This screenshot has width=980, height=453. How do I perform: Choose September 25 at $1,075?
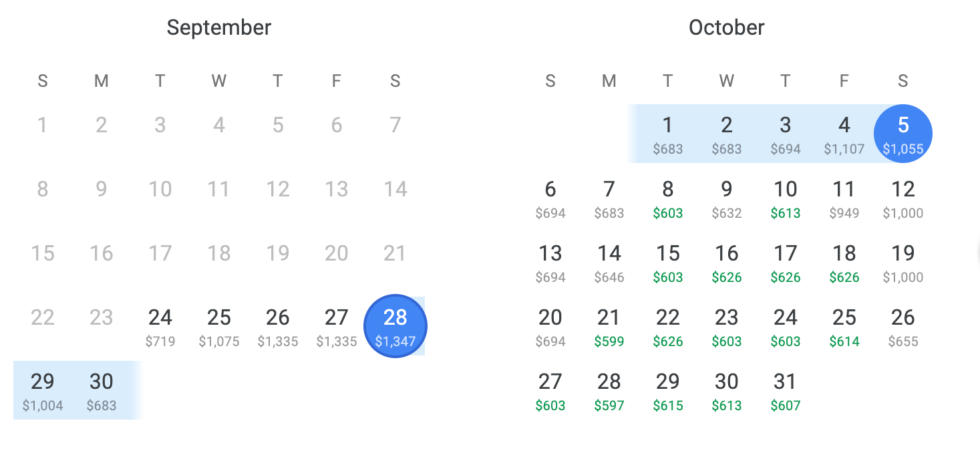click(x=219, y=327)
